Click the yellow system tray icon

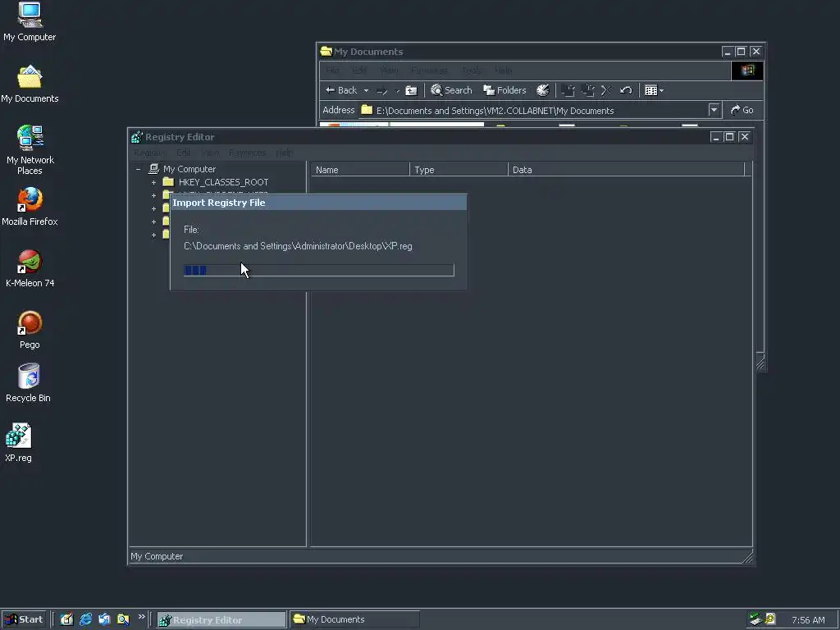(x=769, y=619)
